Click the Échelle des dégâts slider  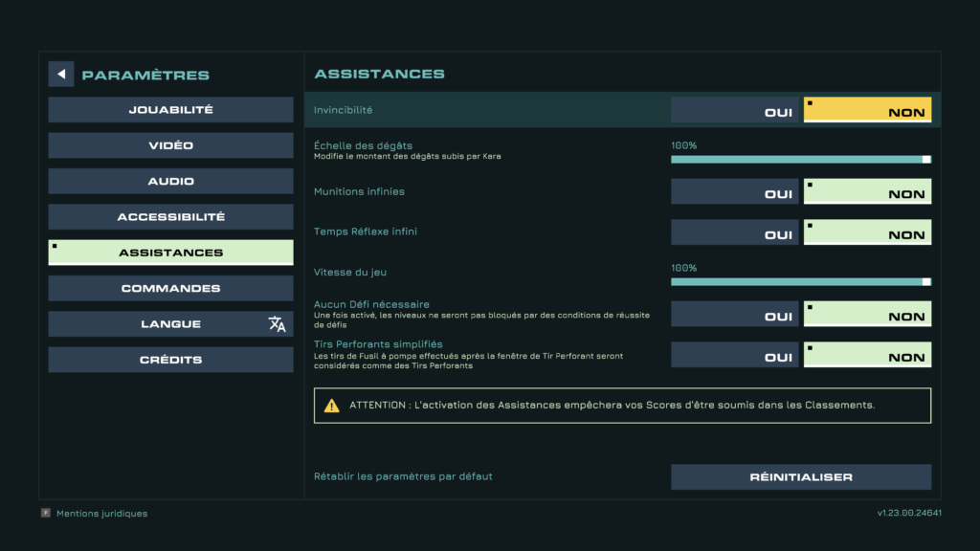801,160
